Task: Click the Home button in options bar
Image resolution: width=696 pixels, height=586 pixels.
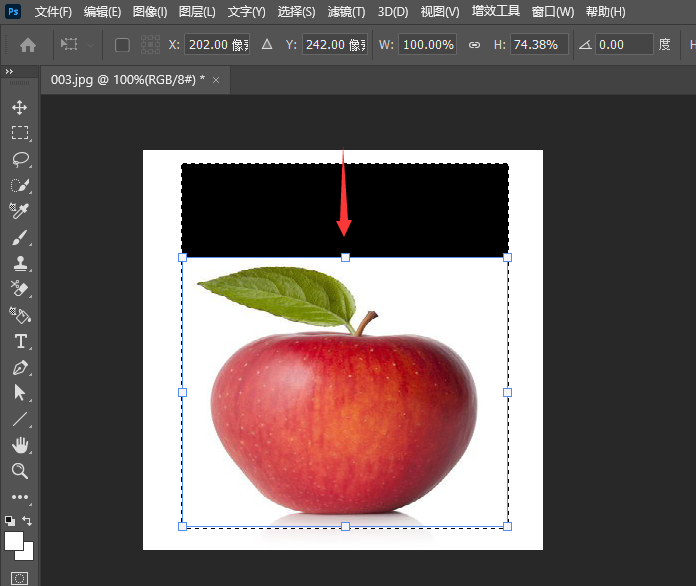Action: click(x=28, y=45)
